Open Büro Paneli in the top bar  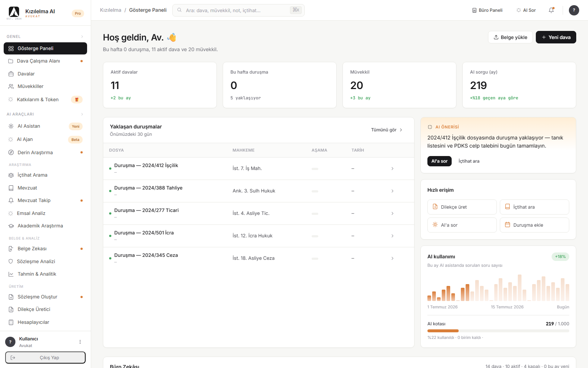tap(487, 10)
